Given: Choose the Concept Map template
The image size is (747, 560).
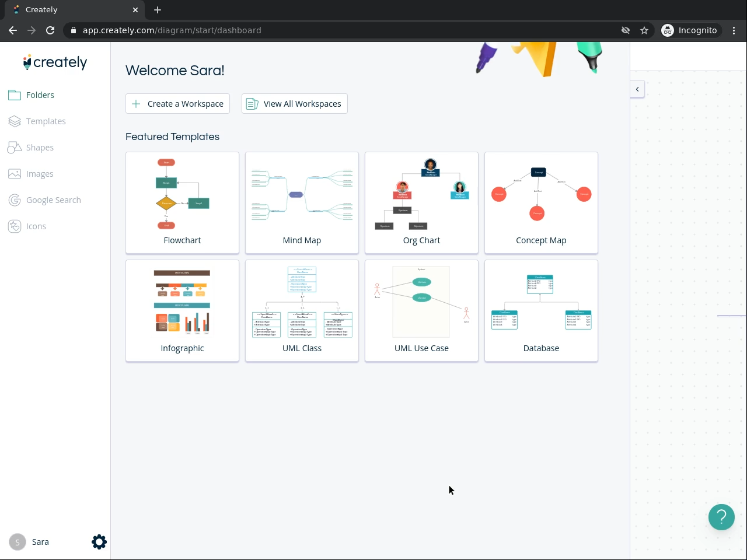Looking at the screenshot, I should [x=541, y=203].
